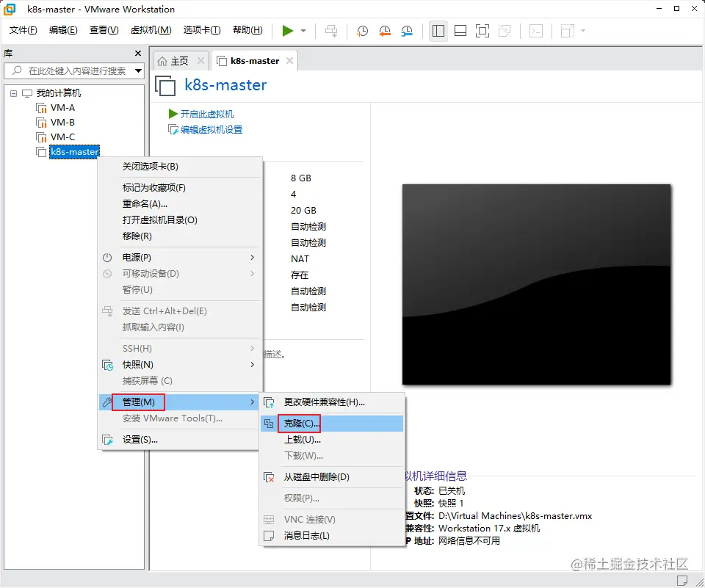Close the 主页 tab
Screen dimensions: 705x588
[200, 60]
